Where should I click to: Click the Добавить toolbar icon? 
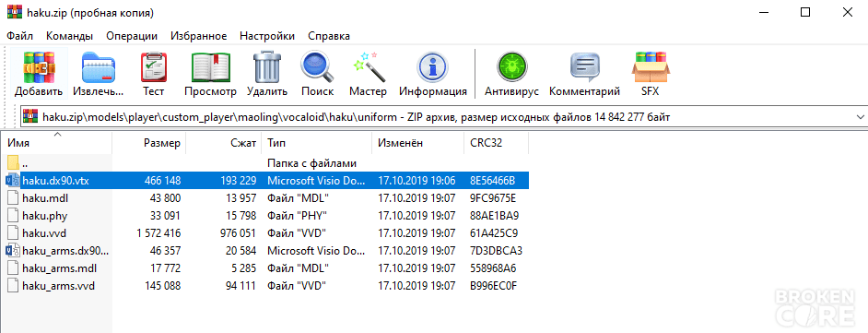(x=39, y=67)
